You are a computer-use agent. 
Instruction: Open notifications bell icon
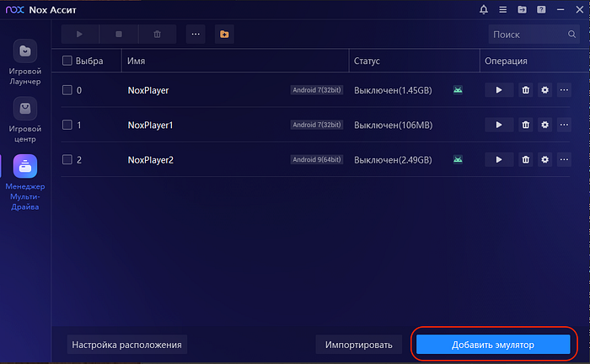(x=484, y=9)
